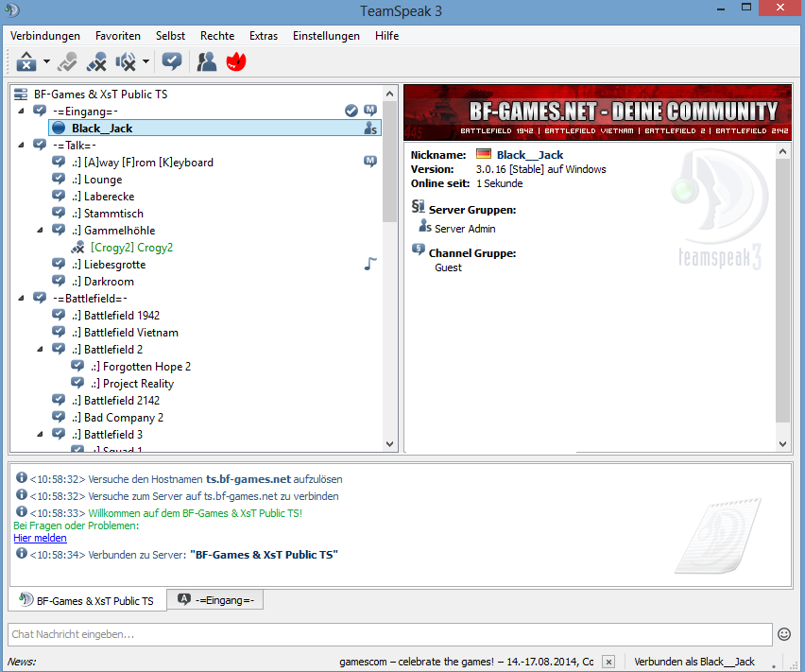805x672 pixels.
Task: Click the Forgotten Hope 2 channel icon
Action: tap(77, 366)
